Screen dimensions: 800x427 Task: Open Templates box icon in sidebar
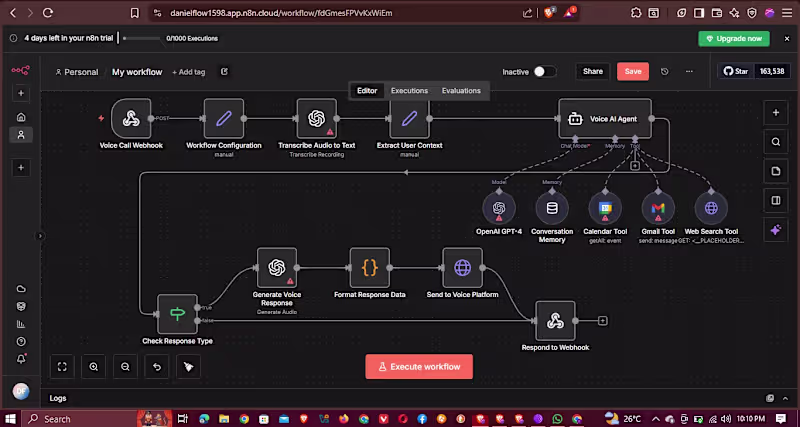(x=21, y=306)
